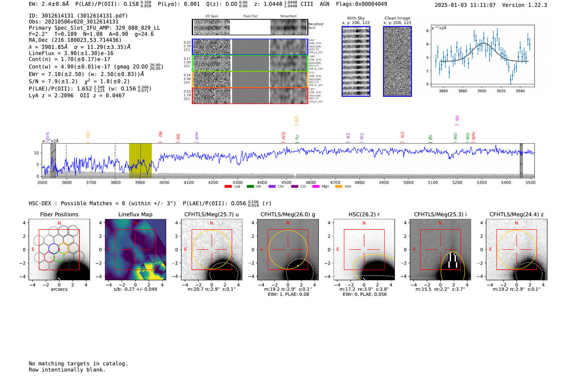This screenshot has width=576, height=392.
Task: Open the CFHTLS/Meg(25.3) i image
Action: [440, 250]
